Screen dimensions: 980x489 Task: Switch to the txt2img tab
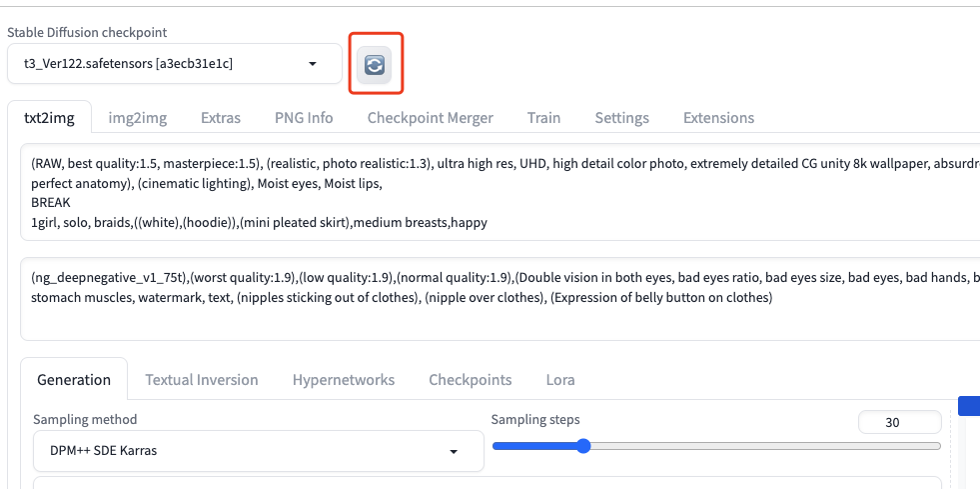pos(49,118)
